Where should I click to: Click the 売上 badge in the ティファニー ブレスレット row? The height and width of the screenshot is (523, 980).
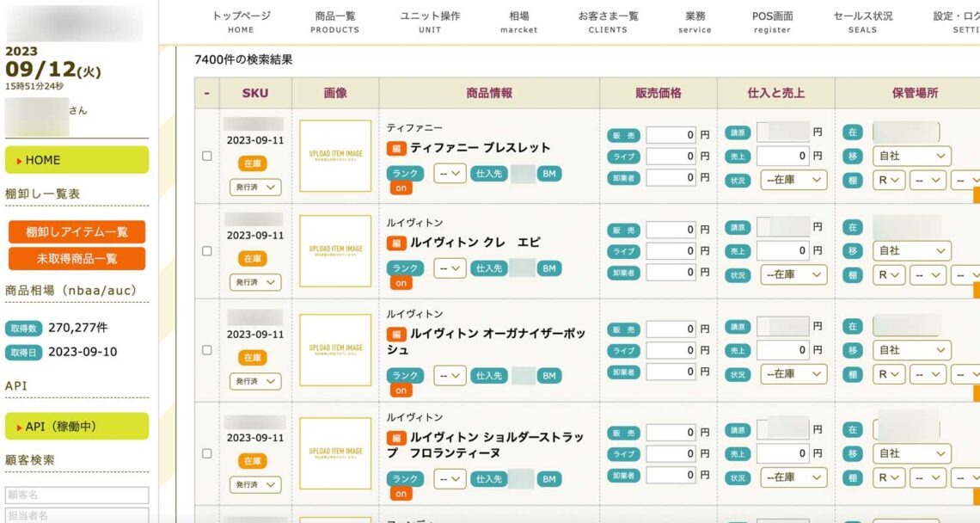[738, 157]
